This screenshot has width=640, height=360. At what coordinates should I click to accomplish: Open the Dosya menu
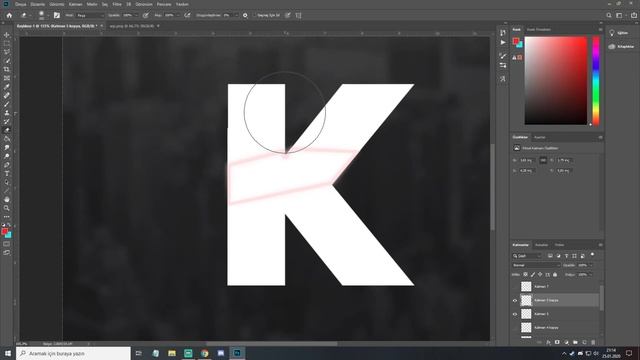pos(20,4)
